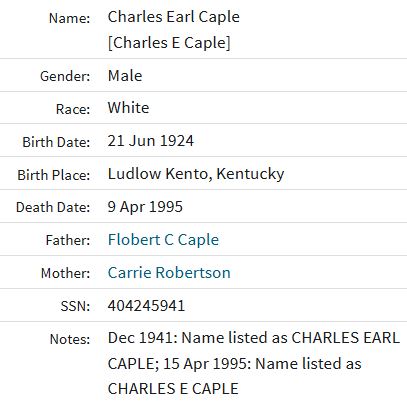
Task: Open the Carrie Robertson mother link
Action: click(169, 273)
